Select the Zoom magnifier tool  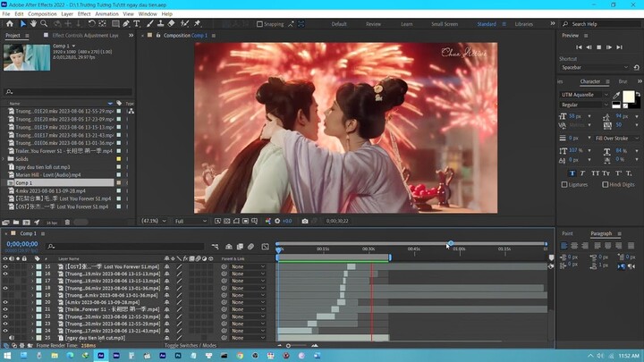(44, 24)
